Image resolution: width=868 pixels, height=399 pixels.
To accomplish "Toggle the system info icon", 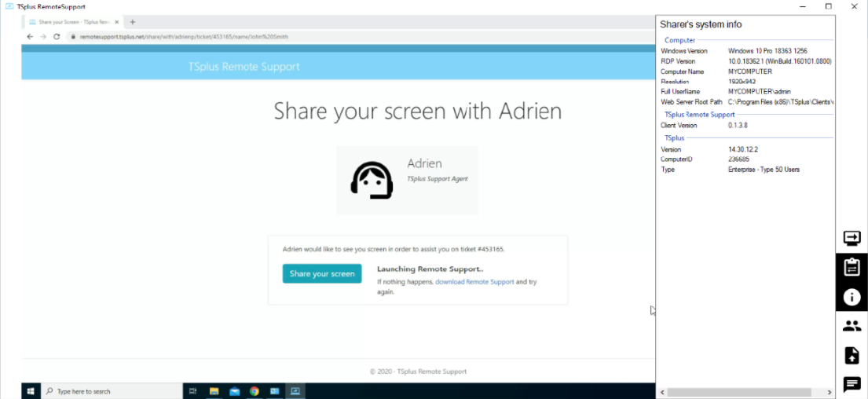I will tap(852, 297).
